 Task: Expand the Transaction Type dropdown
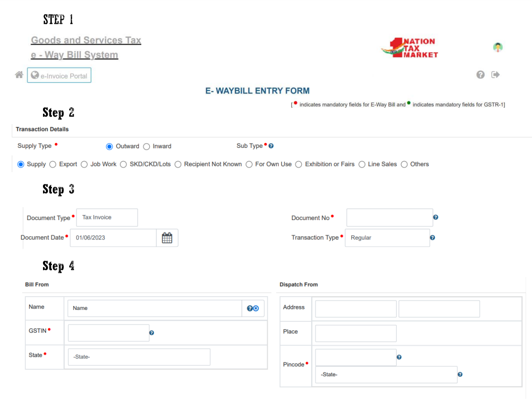tap(387, 238)
